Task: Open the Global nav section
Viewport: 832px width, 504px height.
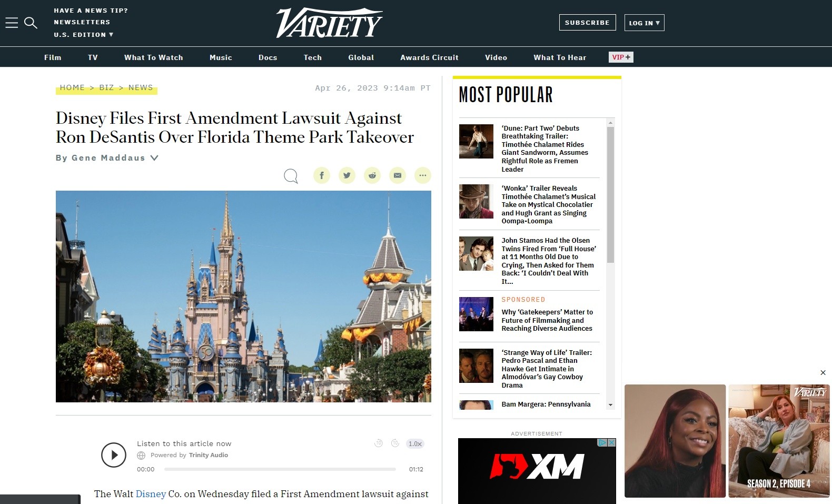Action: coord(361,57)
